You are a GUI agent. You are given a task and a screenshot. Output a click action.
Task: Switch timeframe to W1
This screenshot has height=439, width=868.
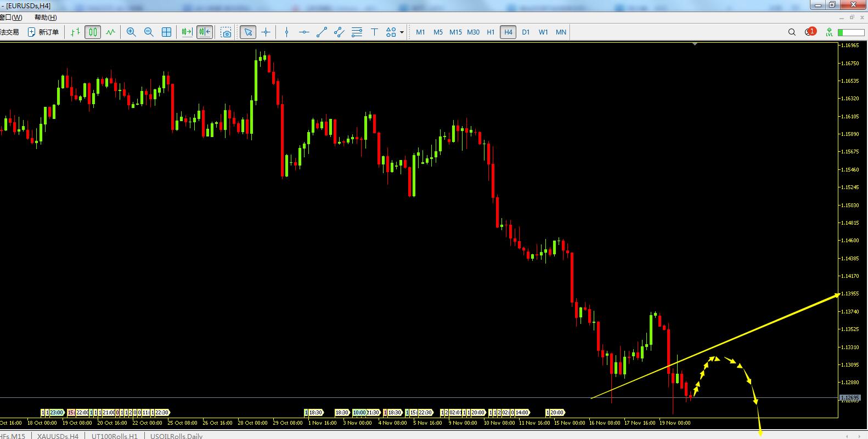[543, 32]
